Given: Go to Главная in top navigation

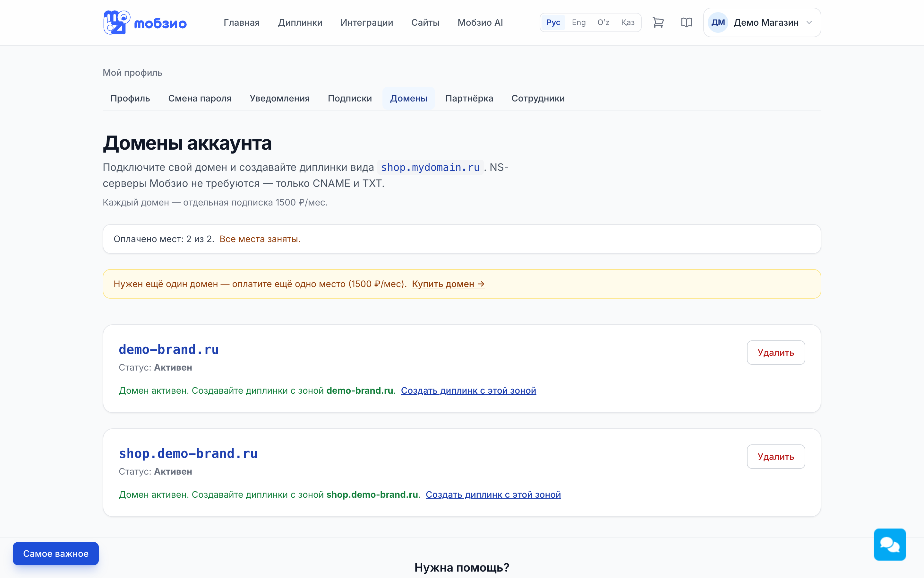Looking at the screenshot, I should coord(241,22).
